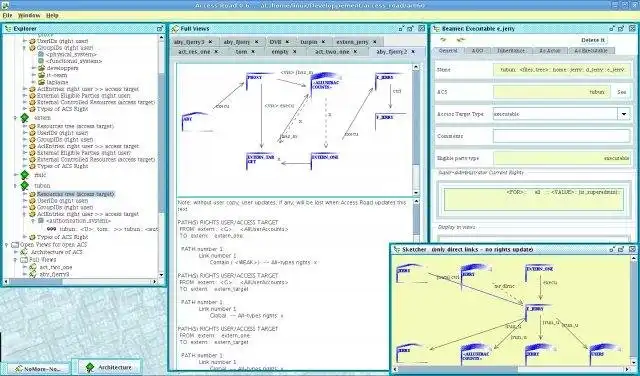The width and height of the screenshot is (640, 376).
Task: Click the minimize icon of the Full Views panel
Action: pyautogui.click(x=402, y=29)
